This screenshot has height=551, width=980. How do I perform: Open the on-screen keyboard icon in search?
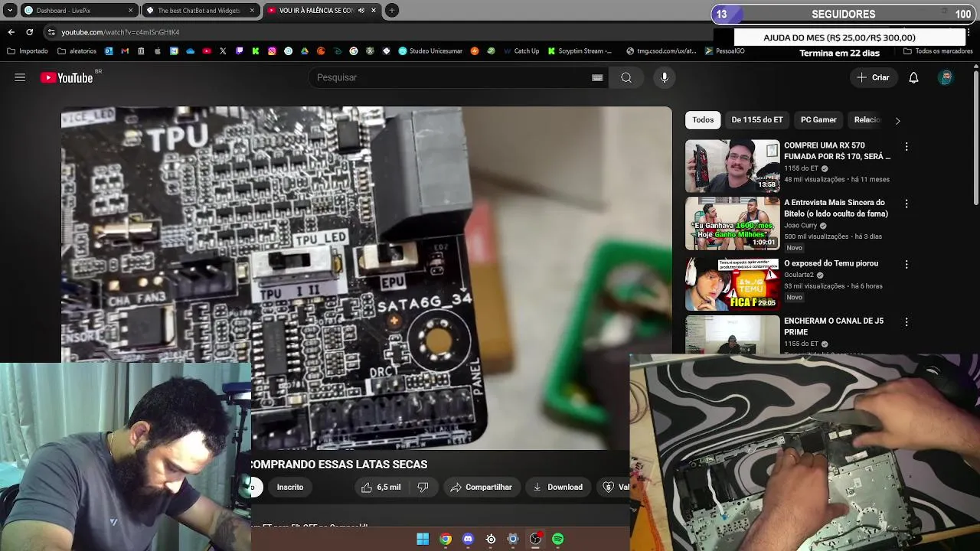point(597,77)
